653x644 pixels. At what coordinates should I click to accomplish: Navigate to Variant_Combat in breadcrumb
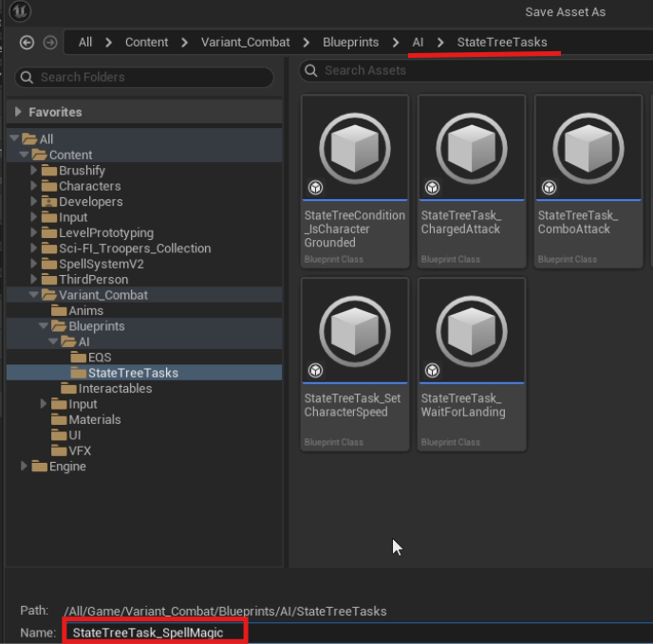245,43
